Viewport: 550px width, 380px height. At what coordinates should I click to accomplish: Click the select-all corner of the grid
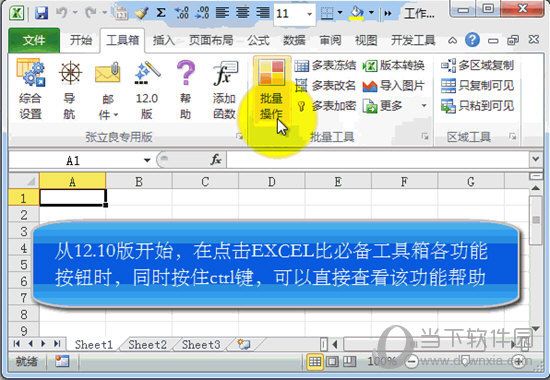(x=24, y=181)
